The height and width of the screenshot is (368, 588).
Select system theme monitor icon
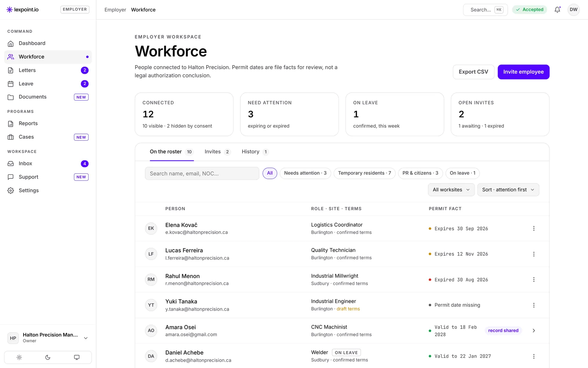[76, 357]
